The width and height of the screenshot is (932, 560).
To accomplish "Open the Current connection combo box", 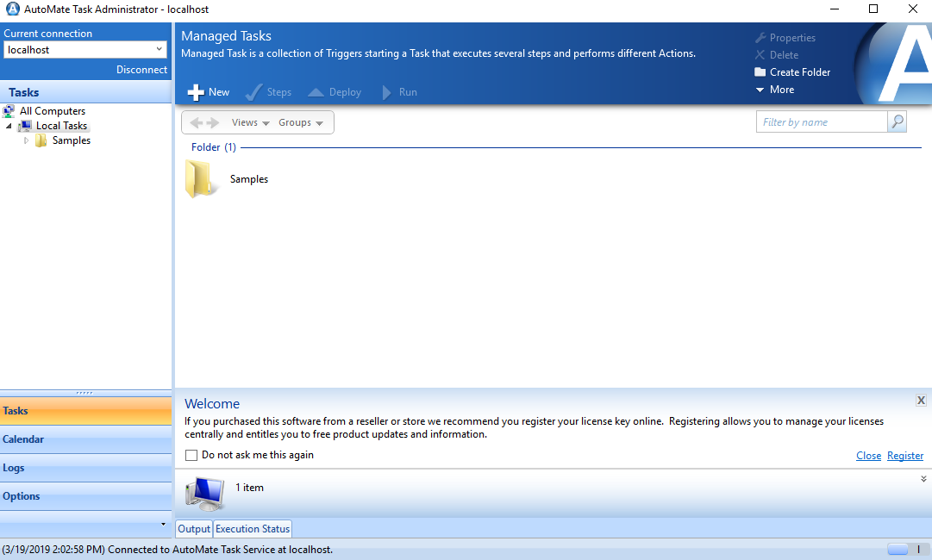I will [x=160, y=49].
